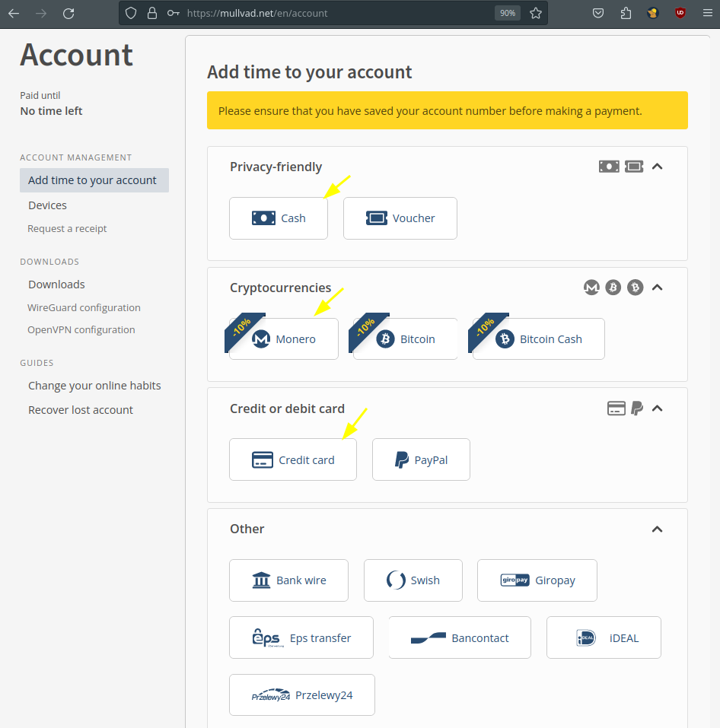Open Change your online habits guide
Image resolution: width=720 pixels, height=728 pixels.
[94, 386]
